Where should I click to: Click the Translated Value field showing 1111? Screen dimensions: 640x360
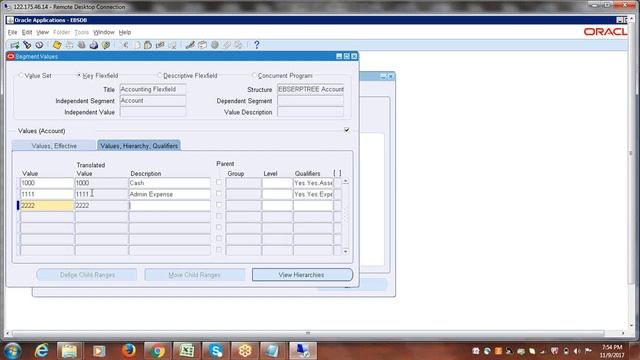tap(101, 194)
